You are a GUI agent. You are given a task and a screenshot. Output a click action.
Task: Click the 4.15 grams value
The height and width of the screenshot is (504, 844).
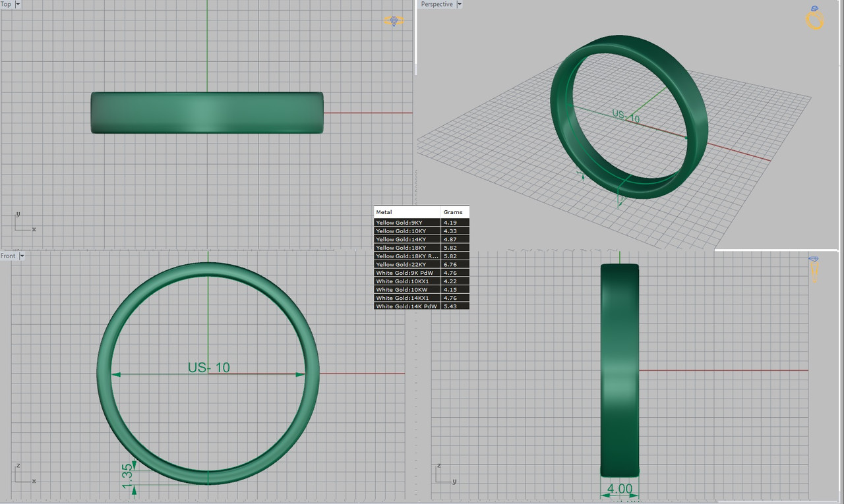click(450, 289)
